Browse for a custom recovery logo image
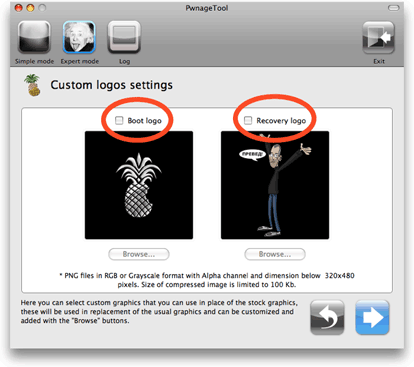This screenshot has width=414, height=367. (275, 254)
